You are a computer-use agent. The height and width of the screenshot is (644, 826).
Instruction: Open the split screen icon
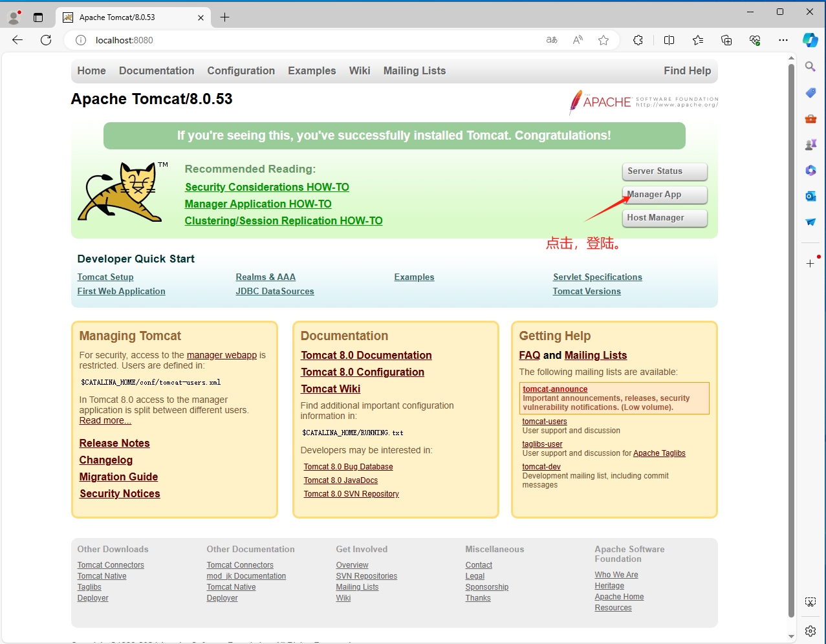[x=669, y=40]
